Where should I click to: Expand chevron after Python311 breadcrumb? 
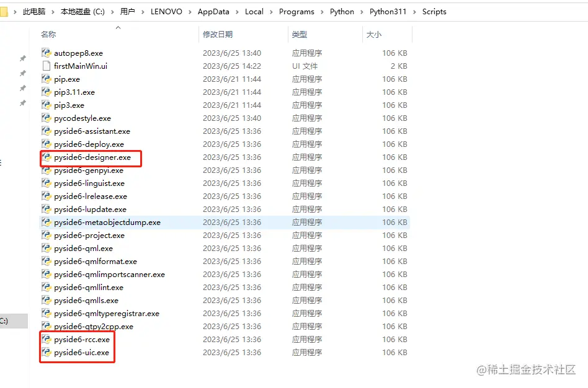414,12
